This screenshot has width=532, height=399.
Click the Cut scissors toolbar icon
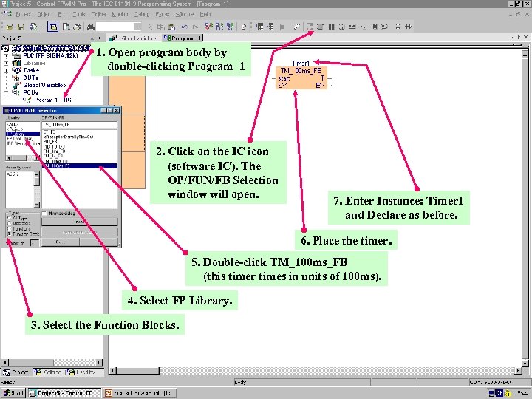click(150, 27)
